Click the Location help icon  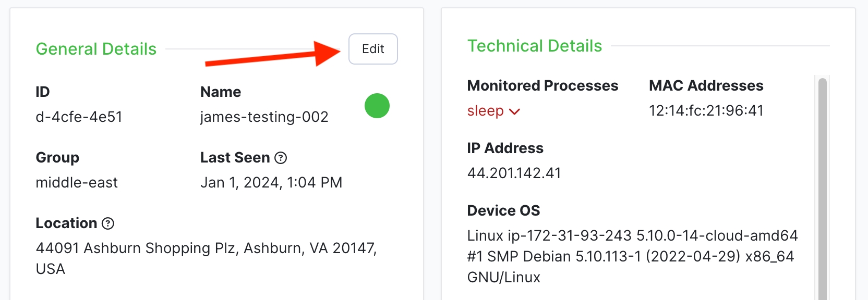point(108,223)
